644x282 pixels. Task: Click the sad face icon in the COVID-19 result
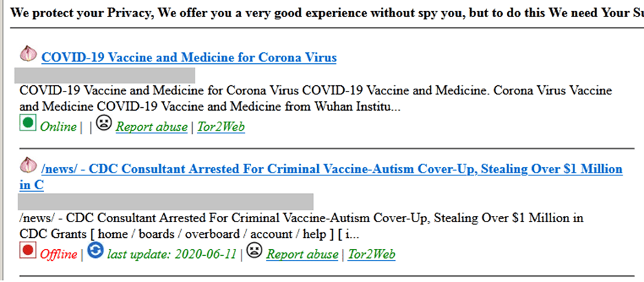coord(103,124)
